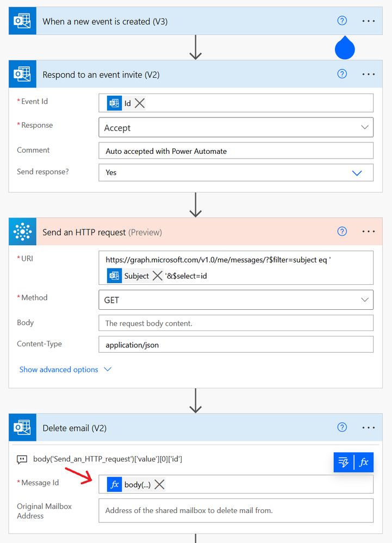The height and width of the screenshot is (543, 392).
Task: Click the 'Delete email (V2)' header title
Action: [74, 428]
